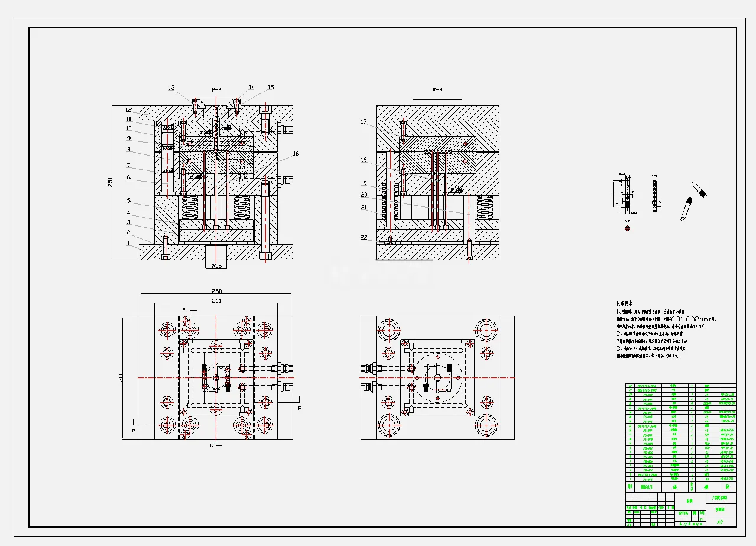Click part balloon number 7
Viewport: 756px width, 546px height.
point(128,165)
